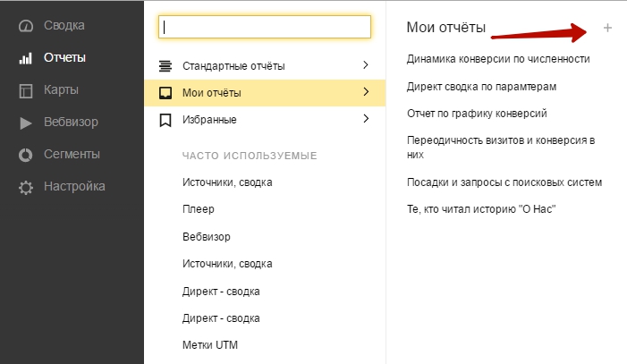Expand Избранные chevron arrow
Viewport: 627px width, 364px height.
(366, 118)
